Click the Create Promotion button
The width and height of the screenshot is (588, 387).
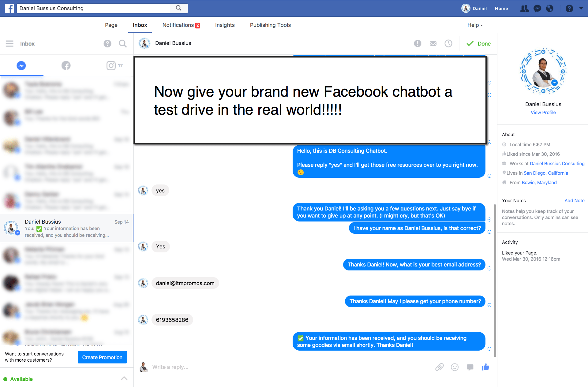pyautogui.click(x=102, y=357)
